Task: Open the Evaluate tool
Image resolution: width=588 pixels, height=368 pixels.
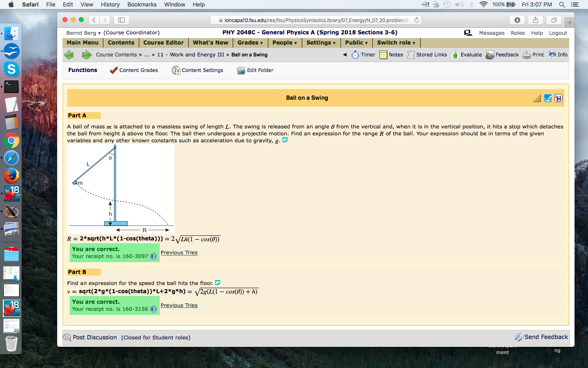Action: pyautogui.click(x=467, y=55)
